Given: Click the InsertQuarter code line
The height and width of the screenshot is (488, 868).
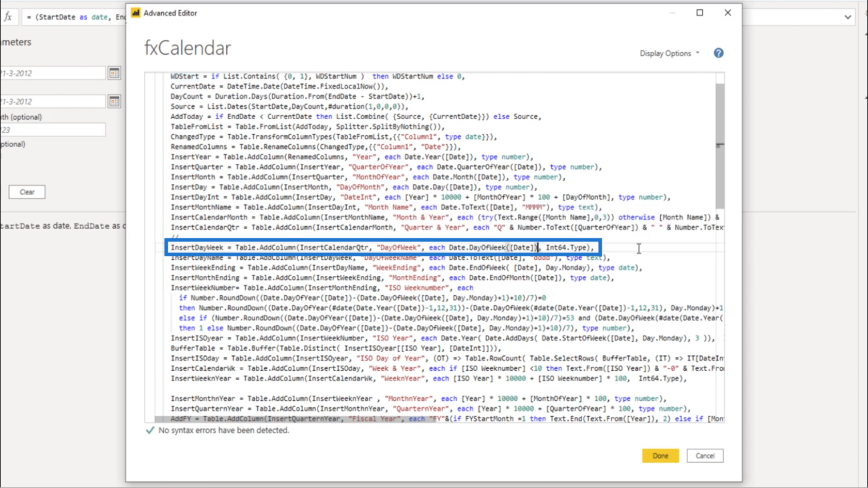Looking at the screenshot, I should pos(386,167).
